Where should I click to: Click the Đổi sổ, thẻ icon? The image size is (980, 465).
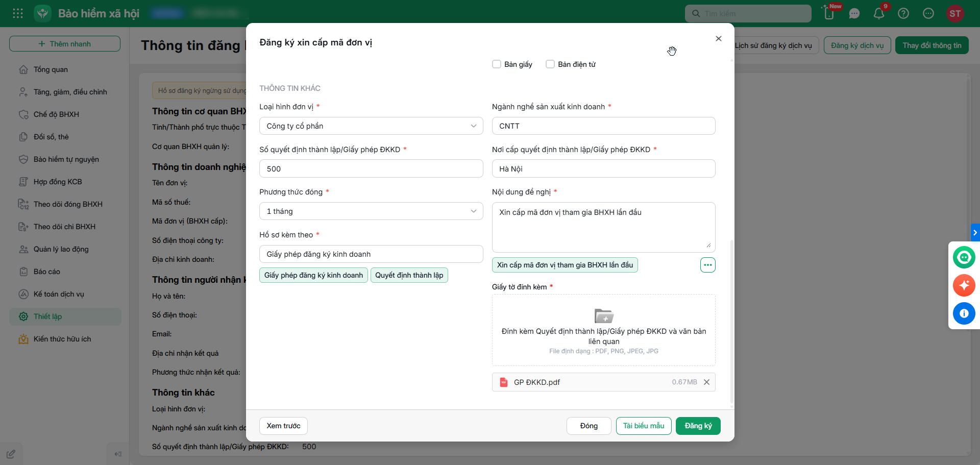click(x=23, y=137)
